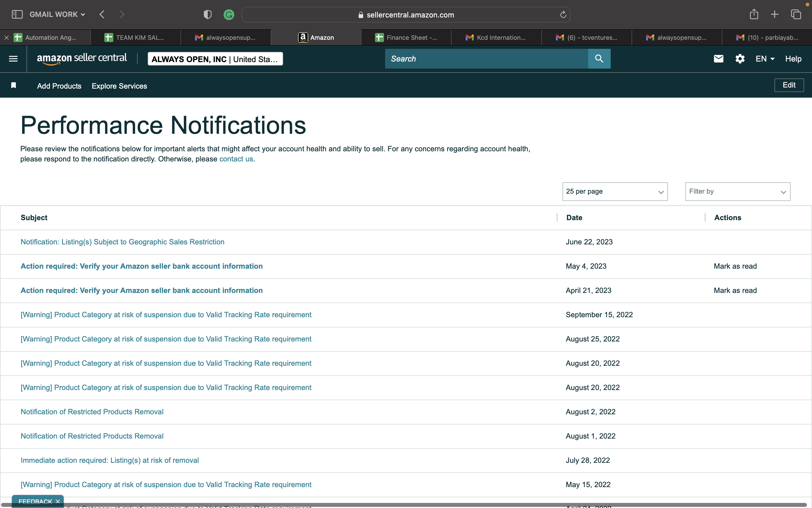Screen dimensions: 812x508
Task: Add a new browser tab
Action: 775,14
